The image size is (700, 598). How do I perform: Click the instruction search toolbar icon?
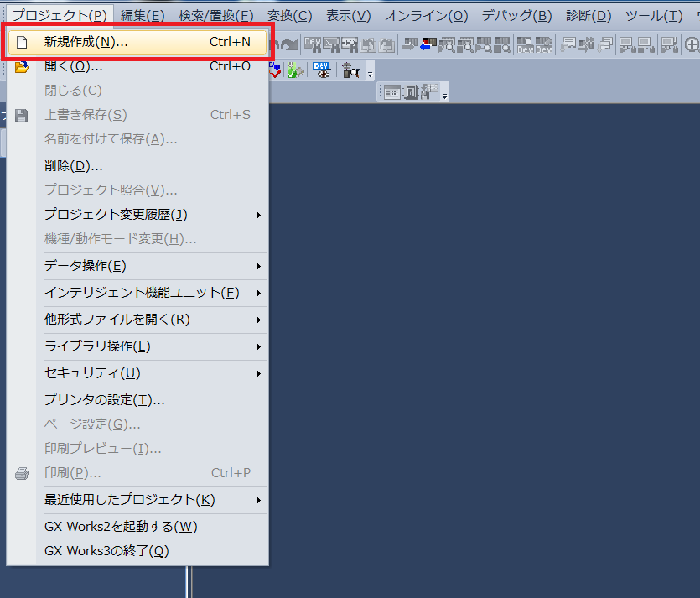pyautogui.click(x=331, y=44)
